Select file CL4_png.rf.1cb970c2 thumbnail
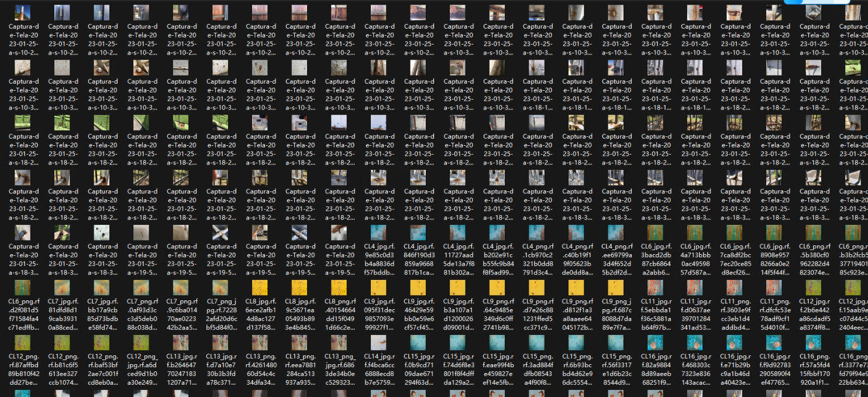Screen dimensions: 868x397 pyautogui.click(x=538, y=232)
